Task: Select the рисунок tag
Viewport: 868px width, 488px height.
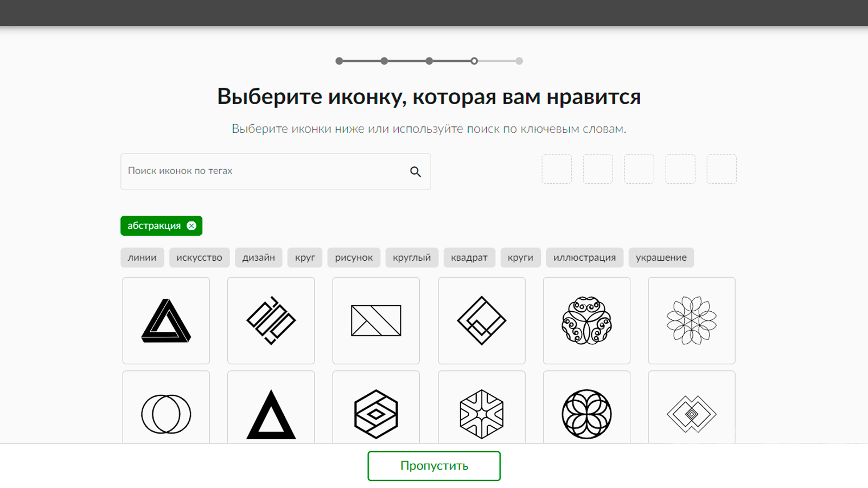Action: 354,258
